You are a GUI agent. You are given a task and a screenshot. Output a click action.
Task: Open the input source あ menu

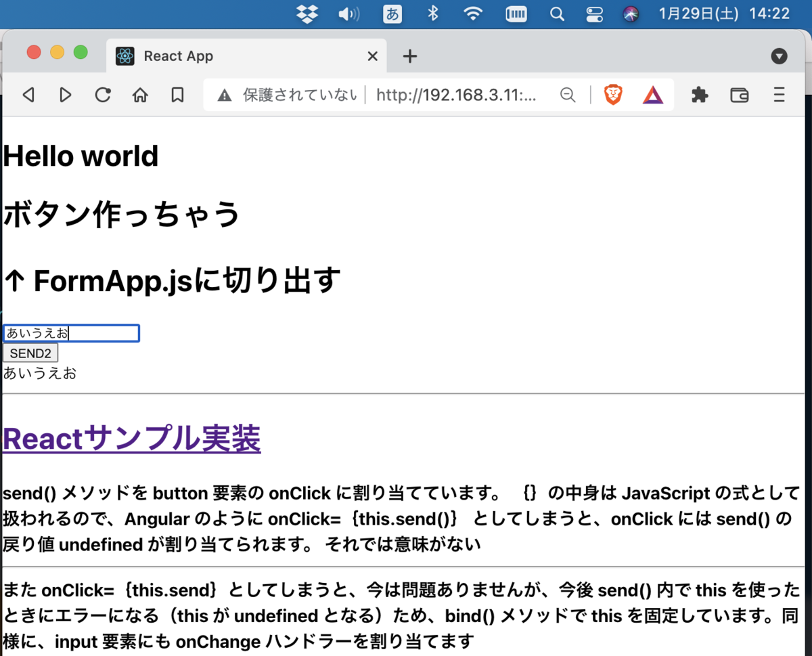392,14
